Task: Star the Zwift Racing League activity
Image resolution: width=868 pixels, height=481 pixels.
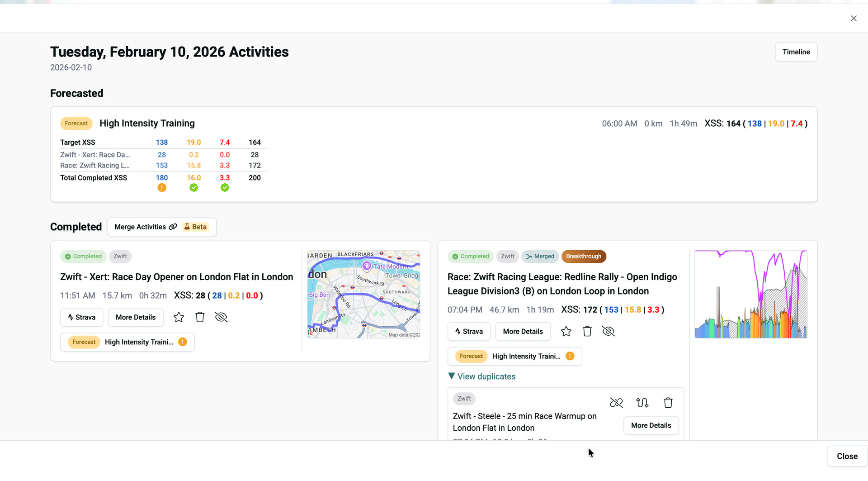Action: point(566,332)
